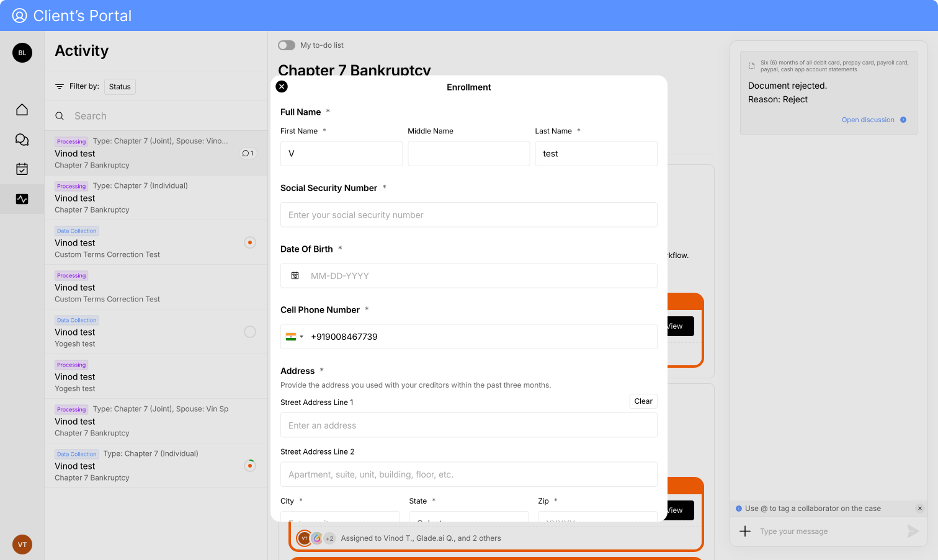The height and width of the screenshot is (560, 938).
Task: Dismiss the tag collaborator hint
Action: tap(920, 509)
